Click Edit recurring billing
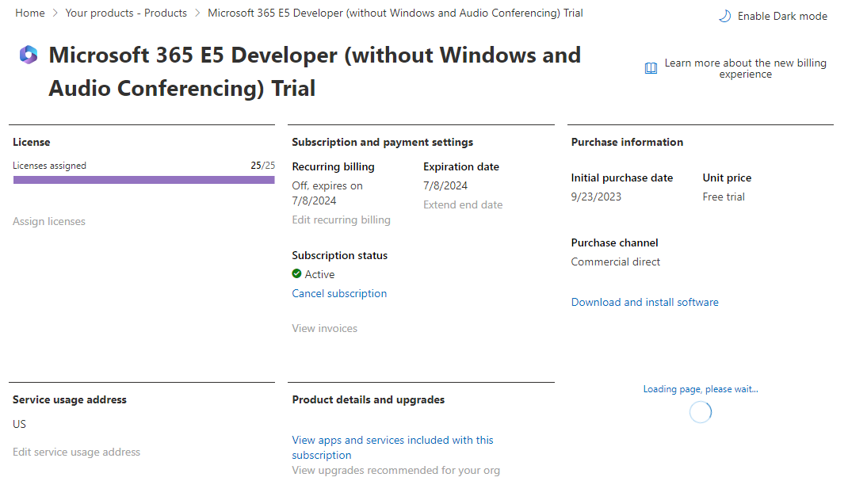Screen dimensions: 848x504 [342, 220]
